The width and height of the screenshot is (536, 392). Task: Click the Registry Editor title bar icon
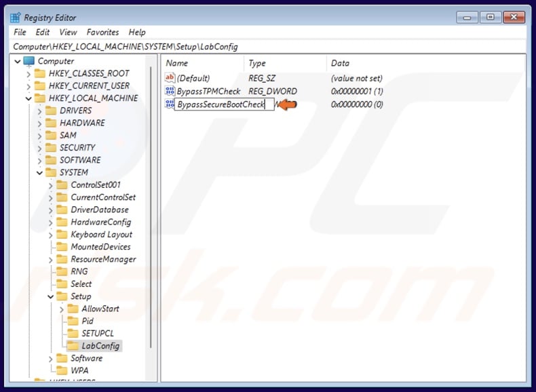click(15, 18)
